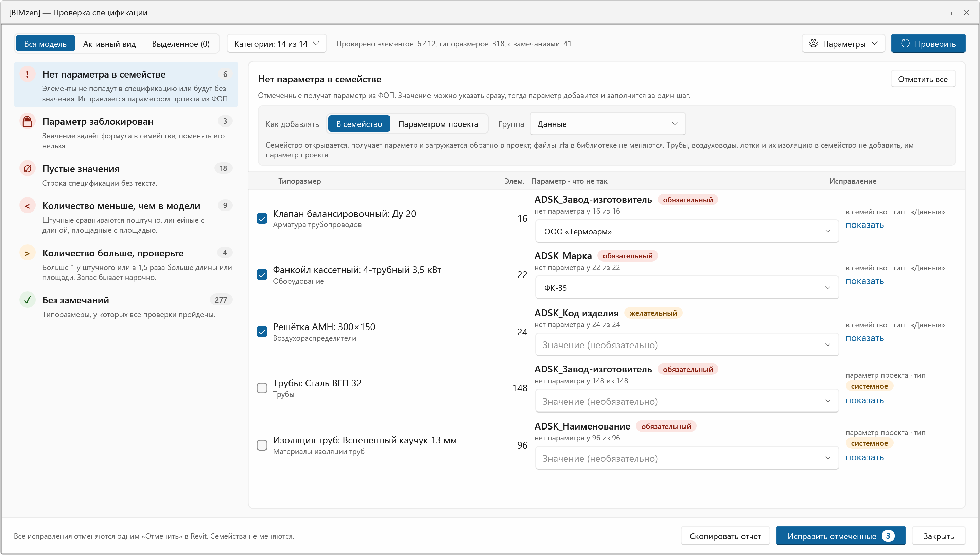Switch scope to «Выделенное (0)»
Screen dimensions: 980x555
pos(180,44)
